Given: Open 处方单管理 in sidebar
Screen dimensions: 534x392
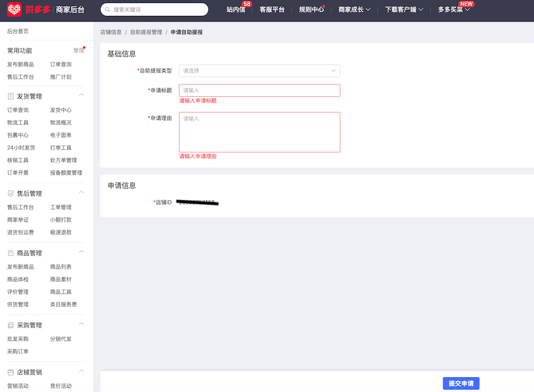Looking at the screenshot, I should [x=63, y=160].
